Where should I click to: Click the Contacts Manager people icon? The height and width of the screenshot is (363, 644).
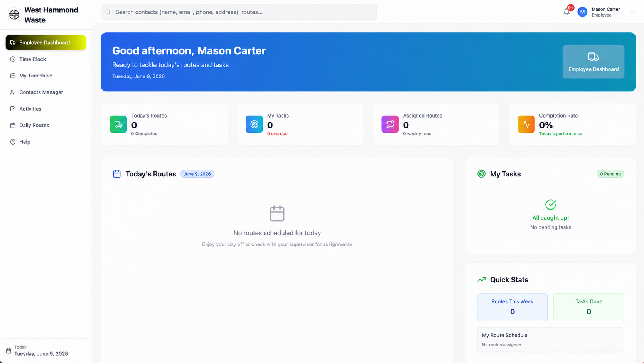[x=13, y=92]
